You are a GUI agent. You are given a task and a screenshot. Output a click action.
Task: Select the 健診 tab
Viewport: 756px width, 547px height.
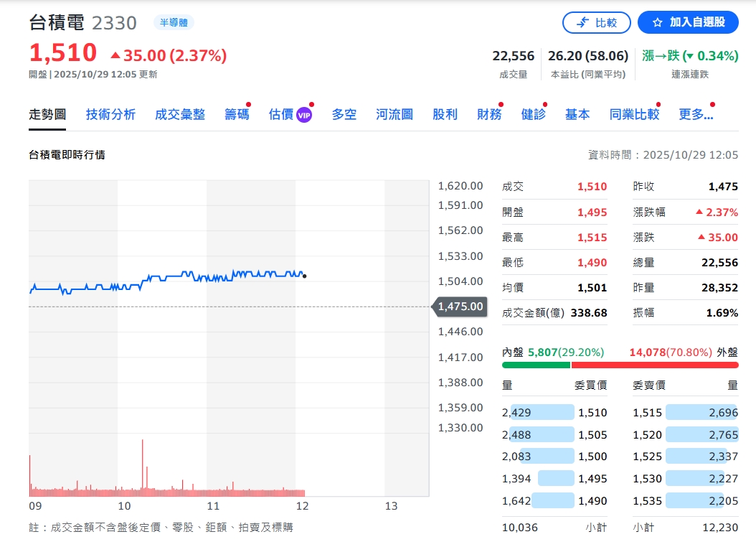533,114
